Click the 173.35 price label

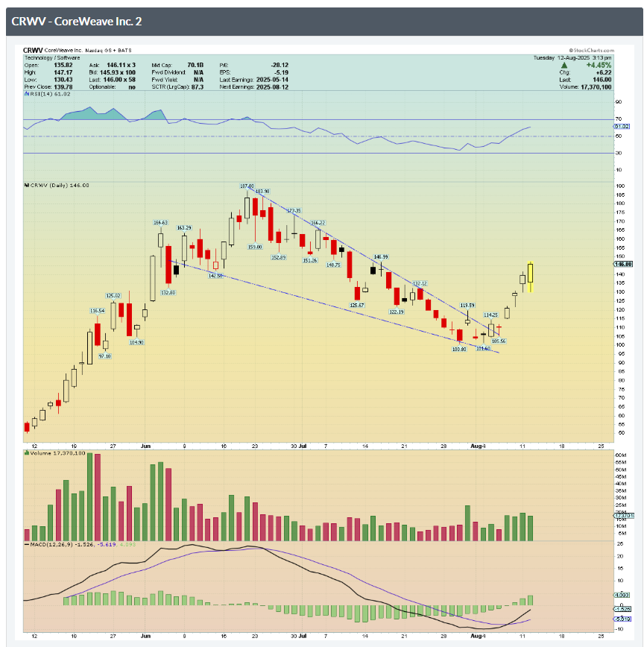click(x=294, y=211)
